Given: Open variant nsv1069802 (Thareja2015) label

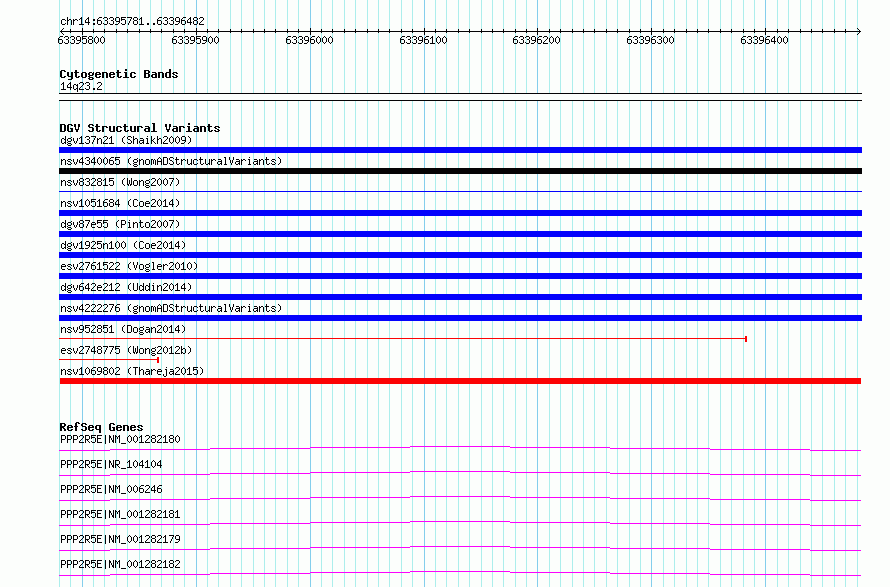Looking at the screenshot, I should [132, 371].
